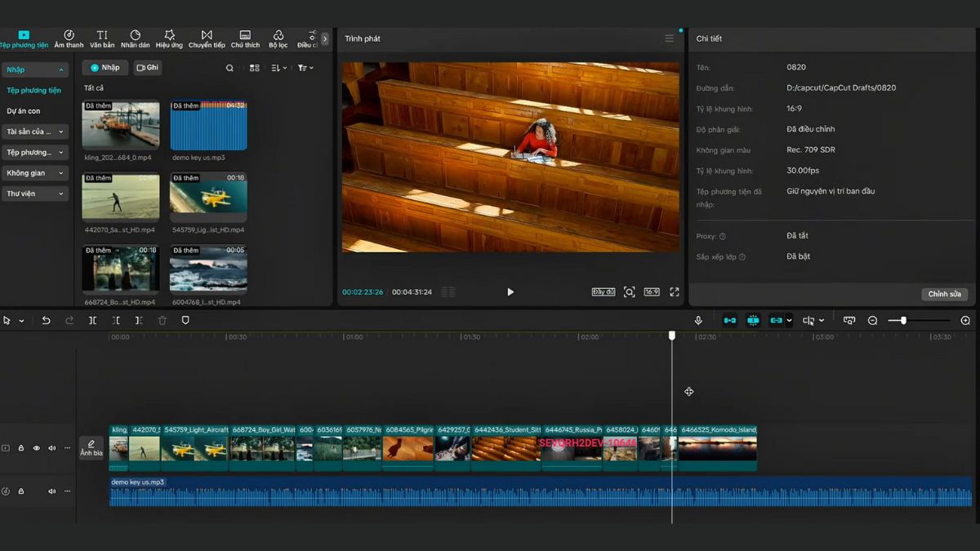Expand the Thư viện sidebar section
The width and height of the screenshot is (980, 551).
pyautogui.click(x=33, y=193)
